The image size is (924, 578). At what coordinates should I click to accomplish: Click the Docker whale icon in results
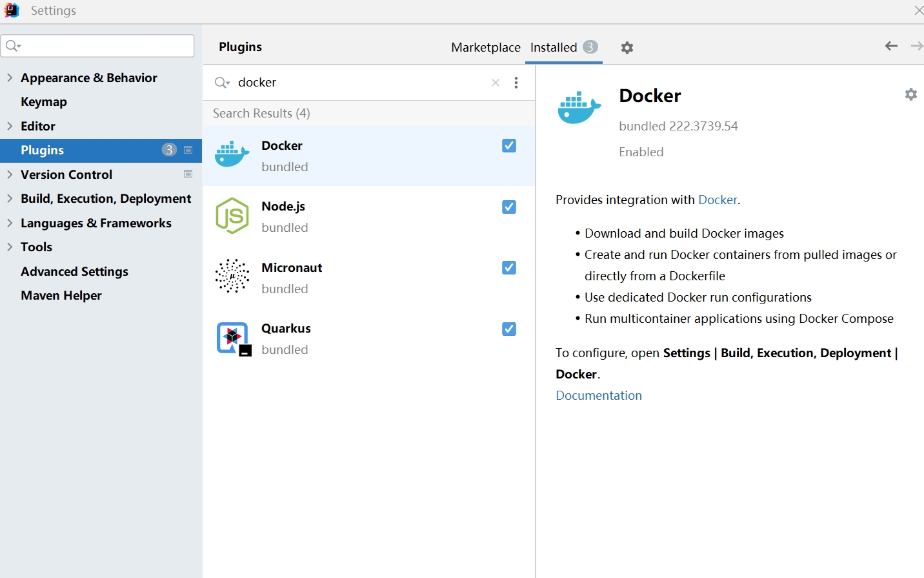pos(232,155)
